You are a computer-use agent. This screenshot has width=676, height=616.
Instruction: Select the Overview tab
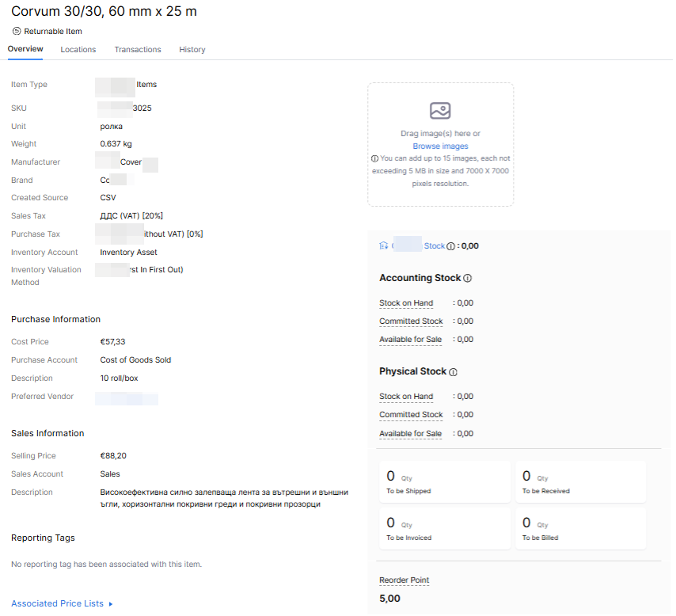(25, 49)
